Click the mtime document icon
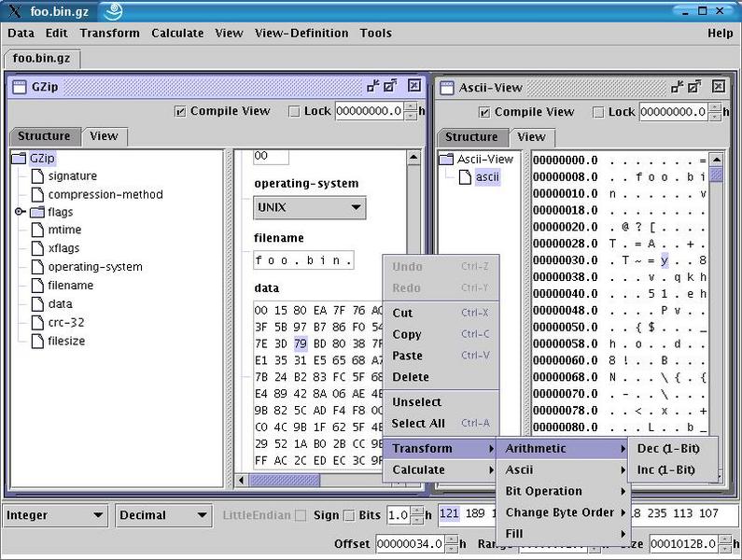Viewport: 742px width, 560px height. (37, 230)
